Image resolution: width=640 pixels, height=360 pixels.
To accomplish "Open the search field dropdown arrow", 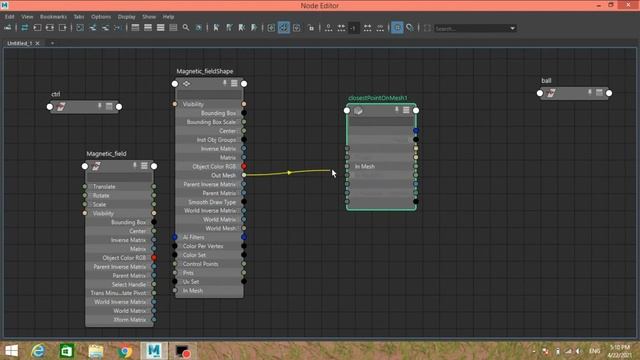I will [513, 28].
